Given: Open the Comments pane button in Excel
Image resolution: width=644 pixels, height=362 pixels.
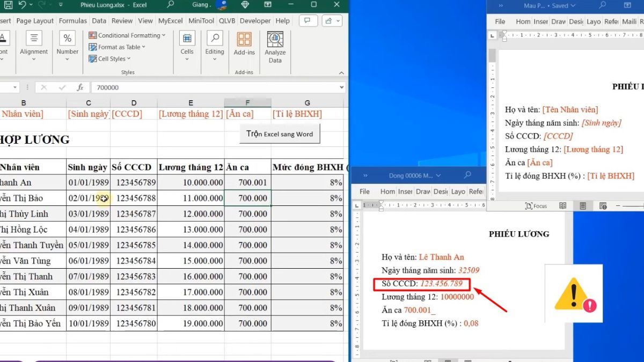Looking at the screenshot, I should 308,21.
